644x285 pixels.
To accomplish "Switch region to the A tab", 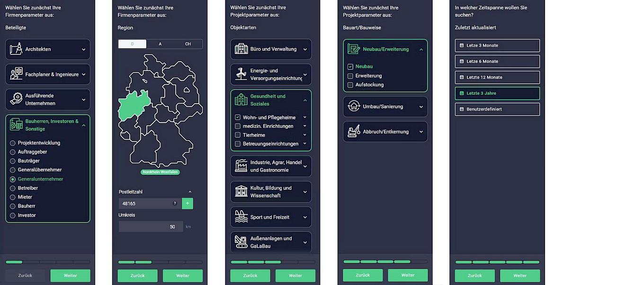I will pyautogui.click(x=160, y=44).
